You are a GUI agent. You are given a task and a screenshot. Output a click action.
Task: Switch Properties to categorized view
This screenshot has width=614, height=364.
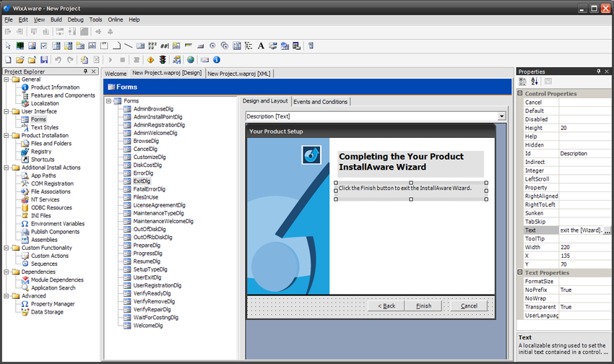coord(523,82)
